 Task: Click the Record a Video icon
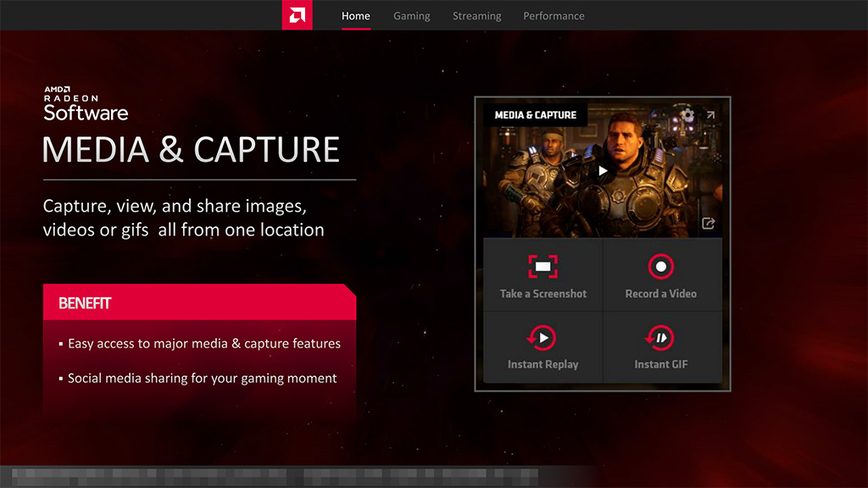(x=661, y=267)
